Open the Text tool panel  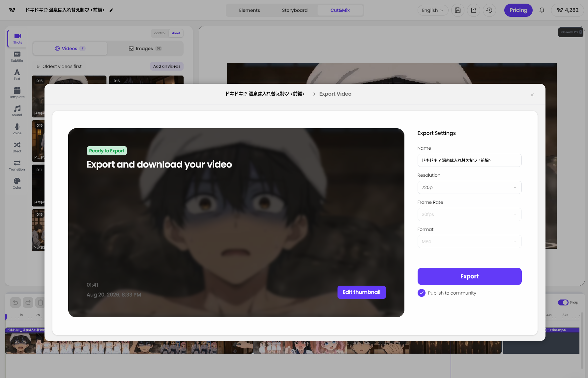pos(17,75)
